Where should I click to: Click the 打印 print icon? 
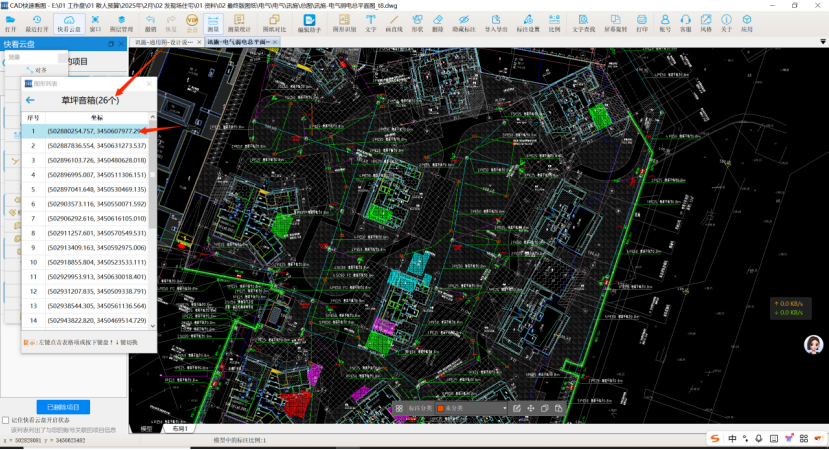[x=642, y=23]
